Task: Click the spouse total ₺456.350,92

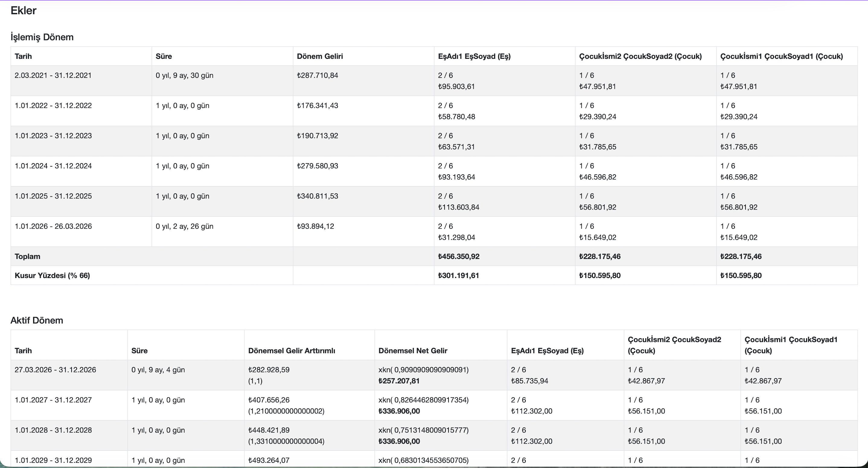Action: (x=458, y=257)
